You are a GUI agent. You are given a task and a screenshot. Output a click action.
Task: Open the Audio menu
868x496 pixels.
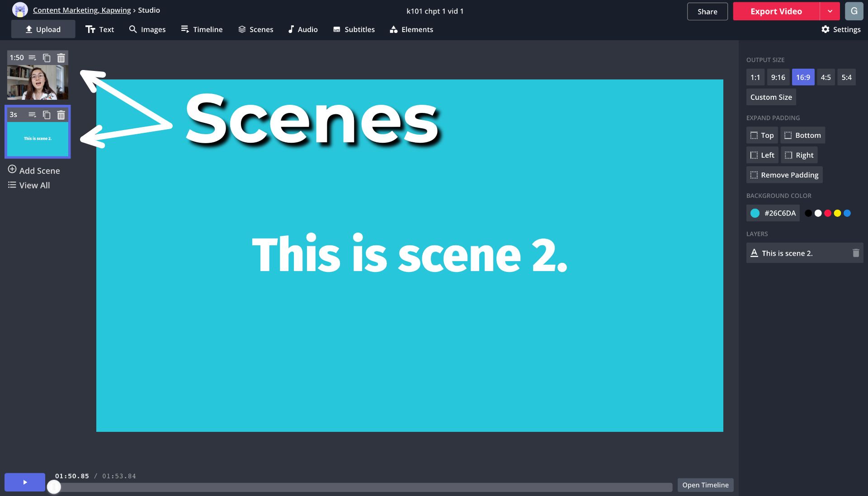click(x=302, y=29)
